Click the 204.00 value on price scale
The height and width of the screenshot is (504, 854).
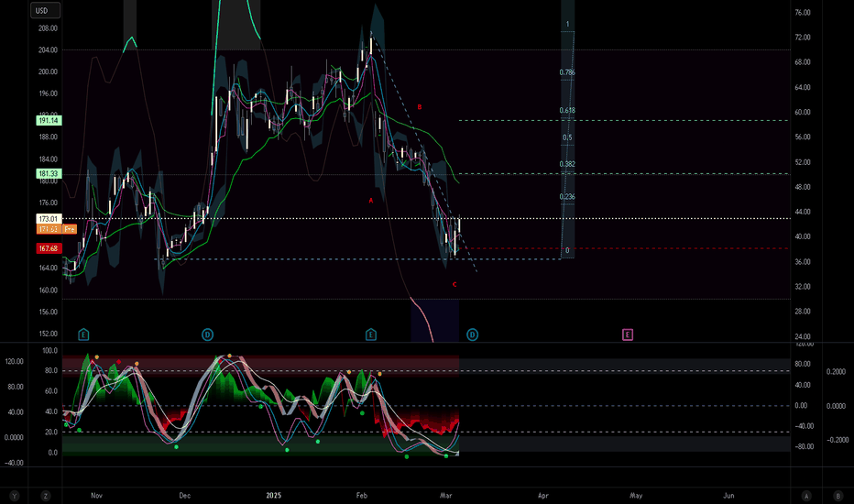(x=48, y=50)
